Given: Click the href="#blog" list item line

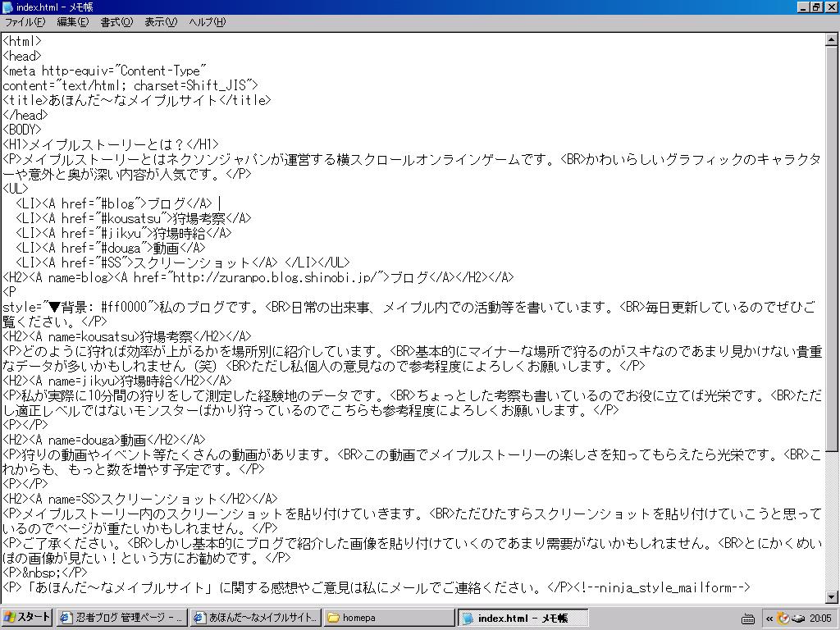Looking at the screenshot, I should [114, 203].
